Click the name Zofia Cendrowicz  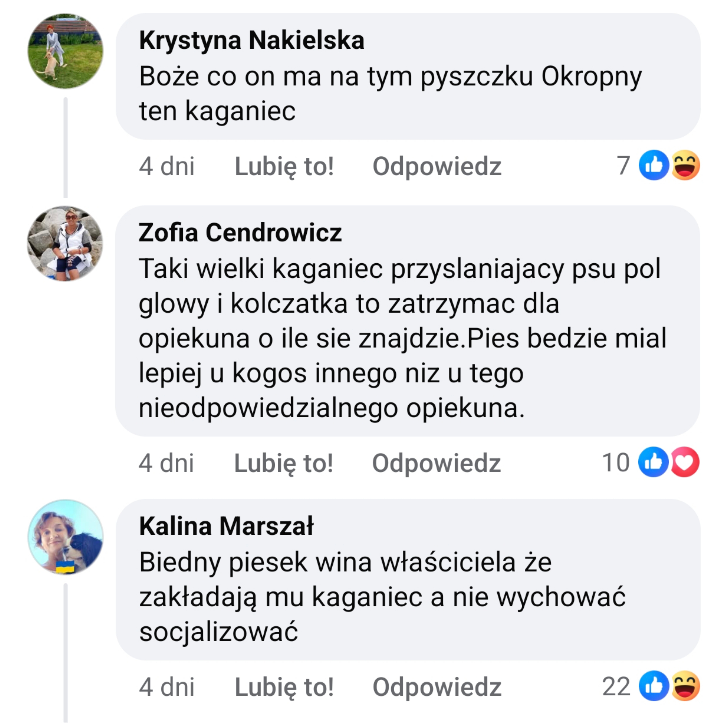[240, 232]
